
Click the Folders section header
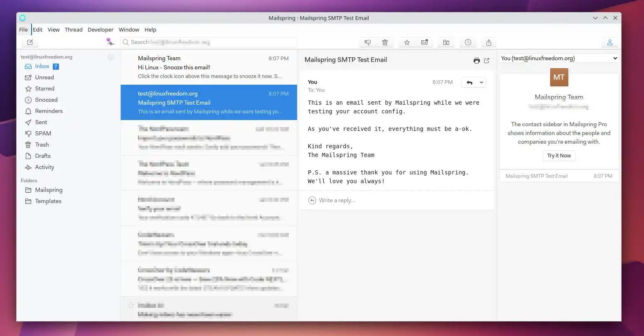(29, 181)
